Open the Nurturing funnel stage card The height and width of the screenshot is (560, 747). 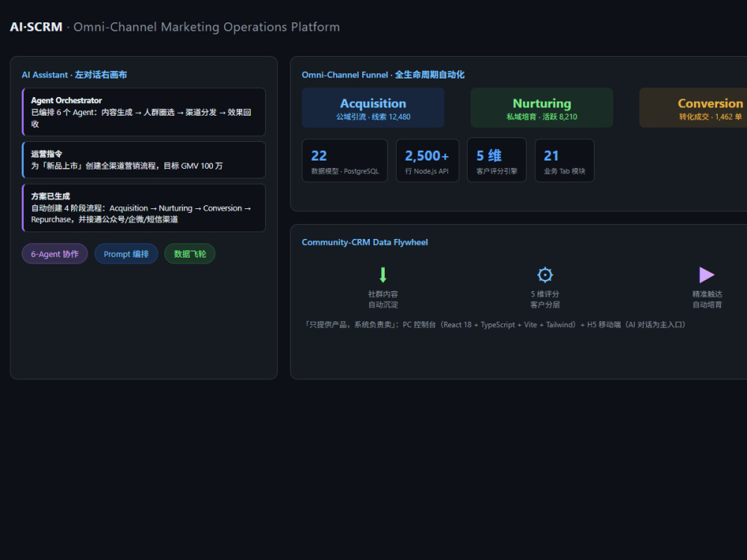(x=542, y=108)
